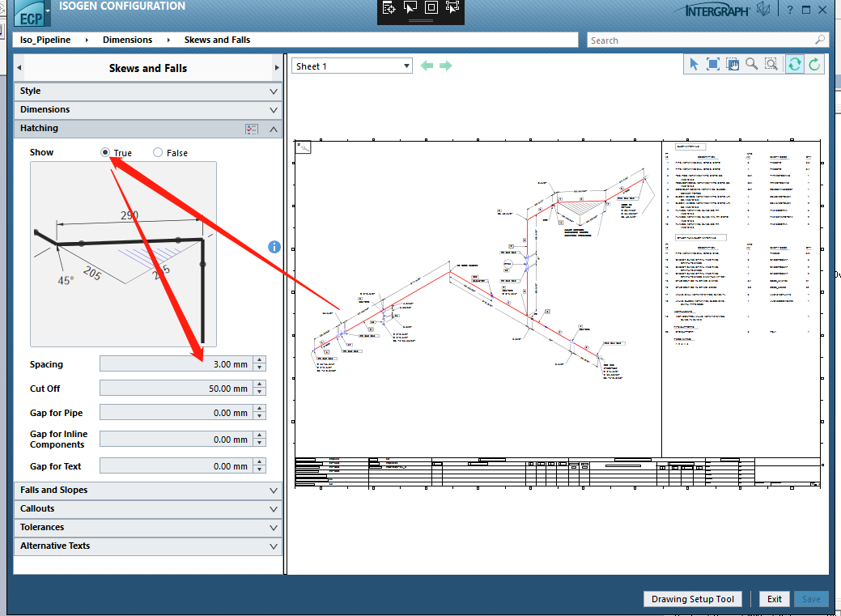Open the ECP application menu logo
Viewport: 841px width, 616px height.
pos(31,14)
